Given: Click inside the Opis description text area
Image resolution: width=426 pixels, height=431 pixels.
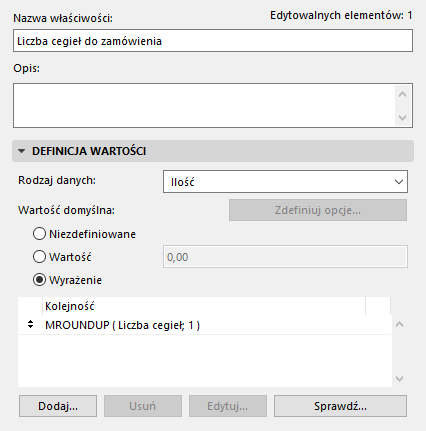Looking at the screenshot, I should 204,105.
